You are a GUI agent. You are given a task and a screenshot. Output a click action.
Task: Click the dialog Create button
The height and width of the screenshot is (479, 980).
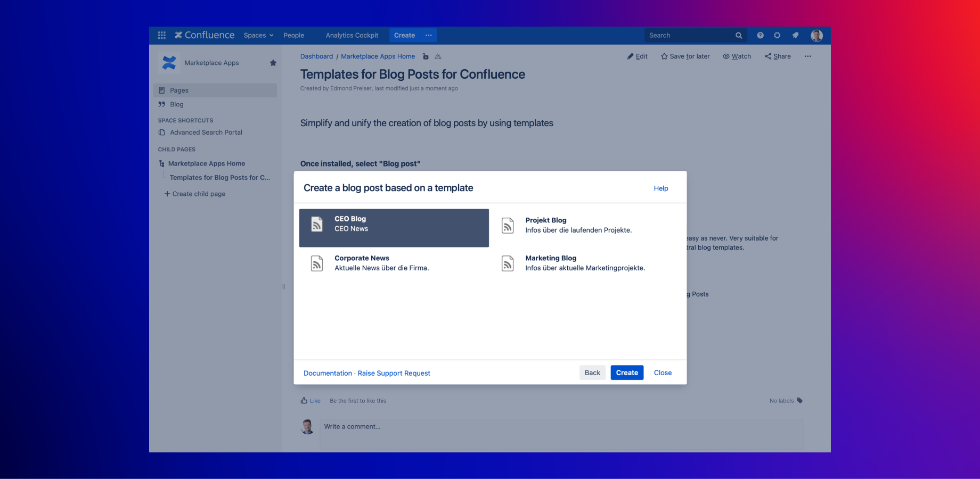[627, 373]
